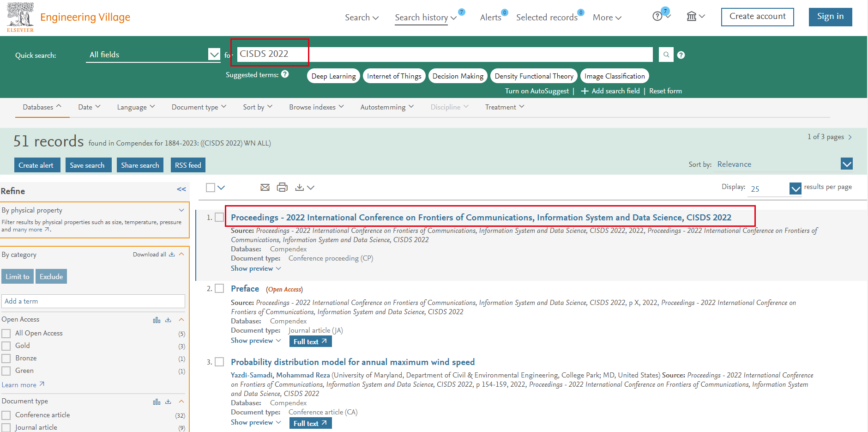Download selected records icon
Viewport: 868px width, 432px height.
(x=300, y=187)
